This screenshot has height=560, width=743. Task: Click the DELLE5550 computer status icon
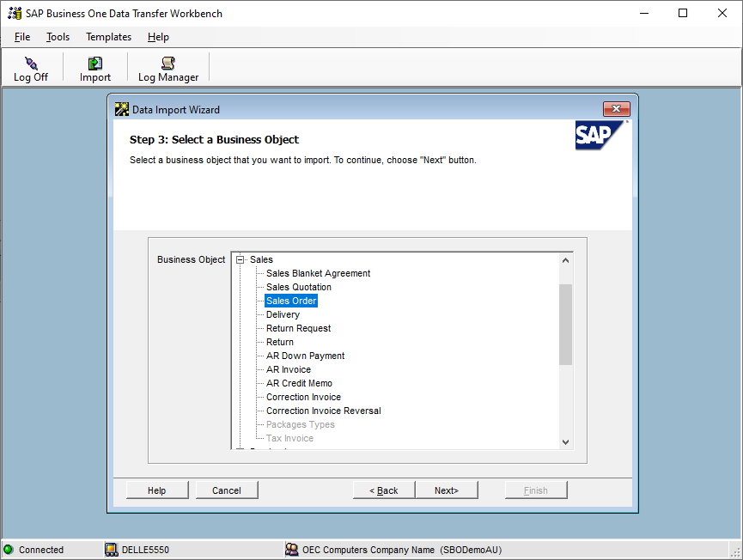(x=112, y=550)
